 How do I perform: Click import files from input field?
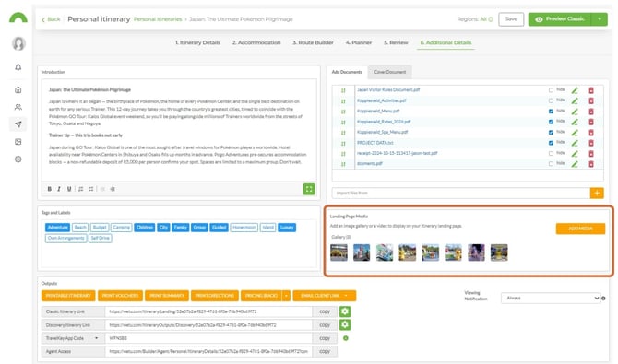(461, 193)
